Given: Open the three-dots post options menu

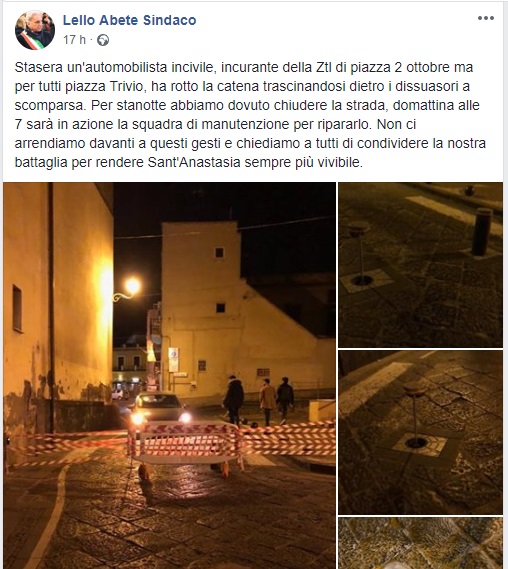Looking at the screenshot, I should [x=486, y=18].
